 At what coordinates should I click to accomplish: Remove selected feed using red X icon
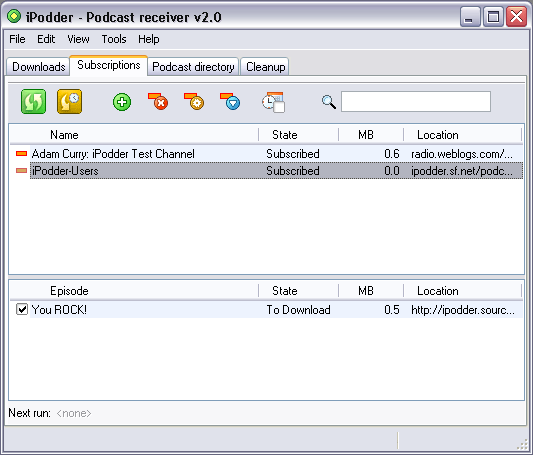(x=158, y=102)
